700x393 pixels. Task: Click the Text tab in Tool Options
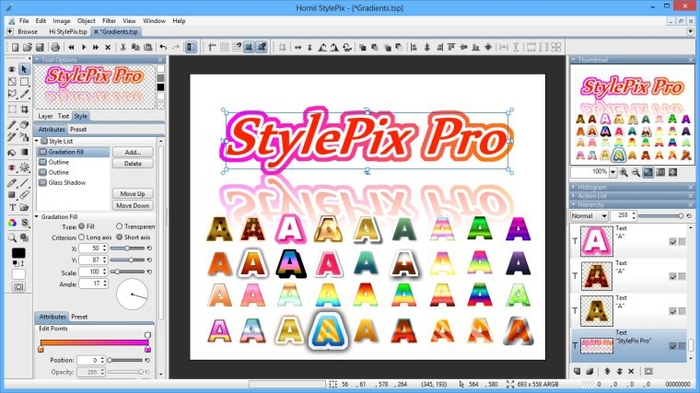coord(63,116)
